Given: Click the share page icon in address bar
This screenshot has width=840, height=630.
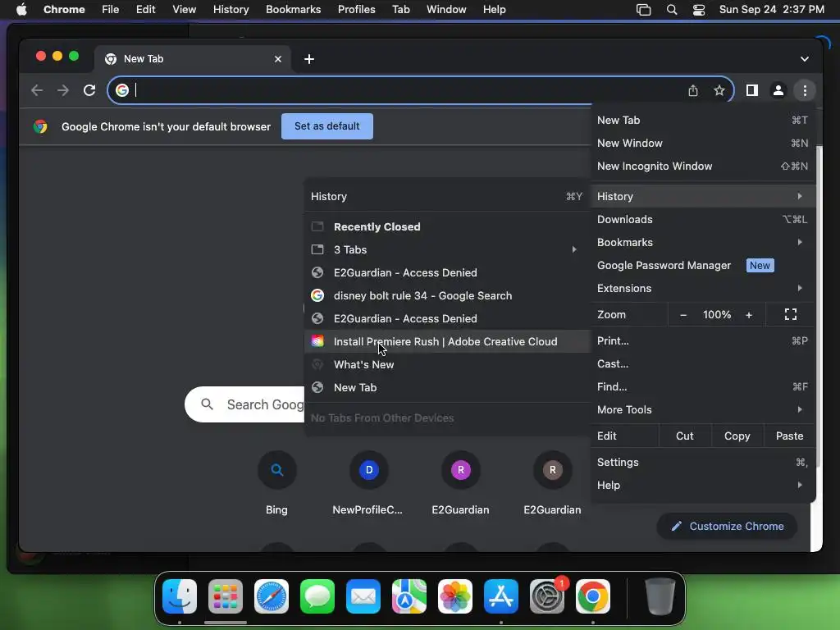Looking at the screenshot, I should coord(692,90).
